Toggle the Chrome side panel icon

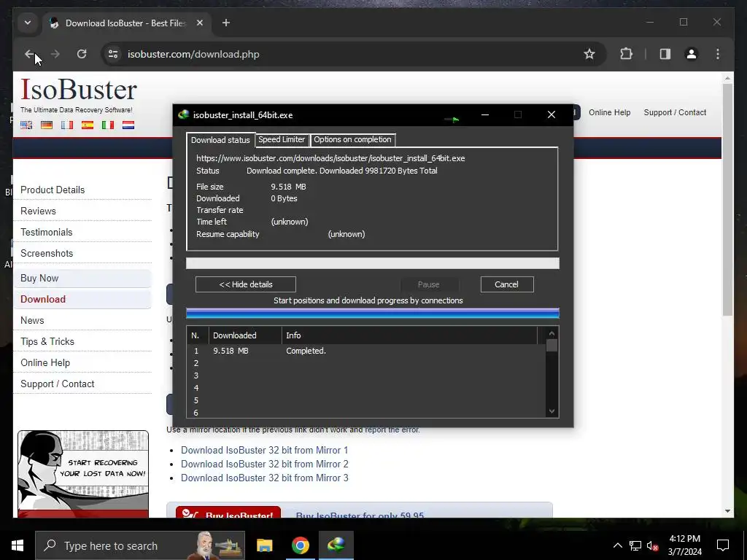pyautogui.click(x=665, y=54)
